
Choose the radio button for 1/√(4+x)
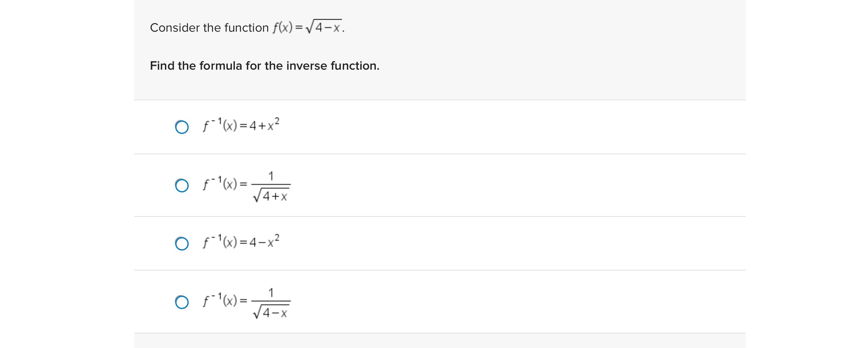point(182,185)
